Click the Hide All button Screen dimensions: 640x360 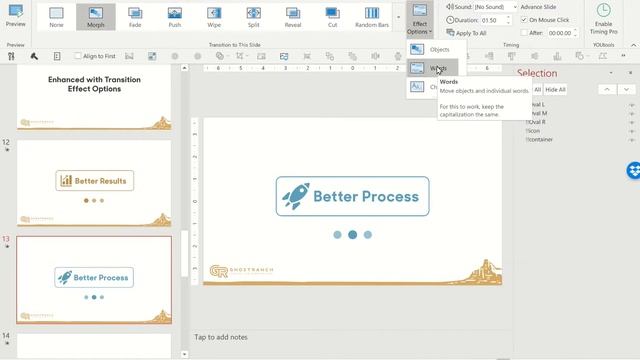pyautogui.click(x=556, y=89)
